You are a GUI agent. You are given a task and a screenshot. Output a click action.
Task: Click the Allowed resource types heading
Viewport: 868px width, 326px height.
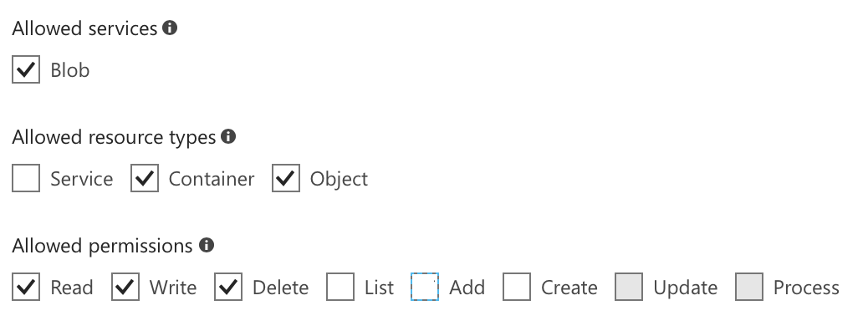coord(114,137)
